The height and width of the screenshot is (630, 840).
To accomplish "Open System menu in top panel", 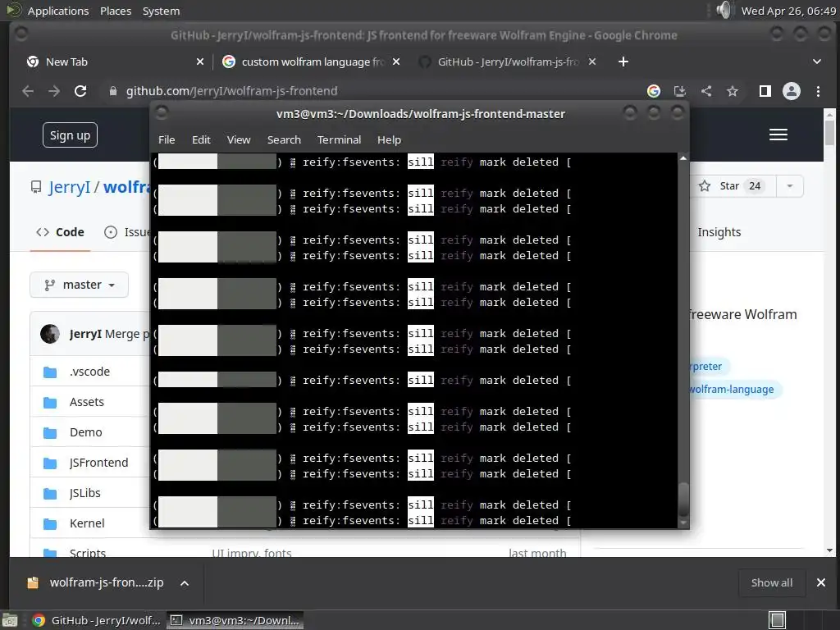I will tap(161, 11).
